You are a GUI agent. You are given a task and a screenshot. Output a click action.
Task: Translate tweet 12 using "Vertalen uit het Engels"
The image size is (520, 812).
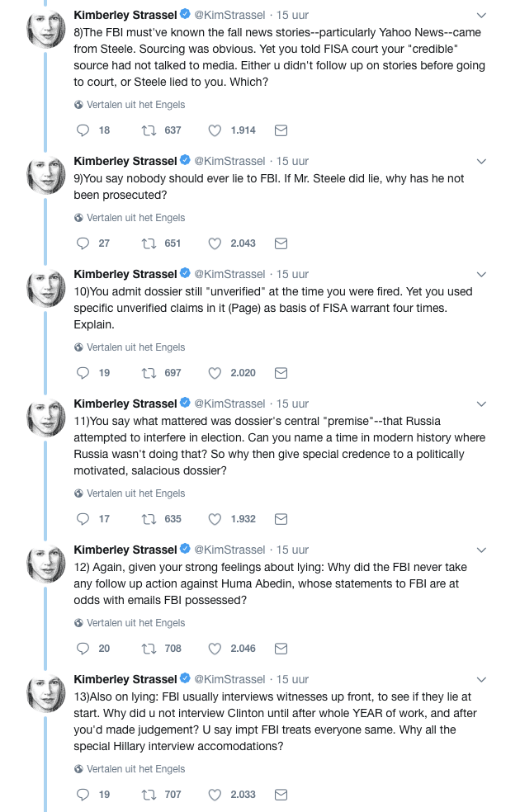click(x=135, y=623)
